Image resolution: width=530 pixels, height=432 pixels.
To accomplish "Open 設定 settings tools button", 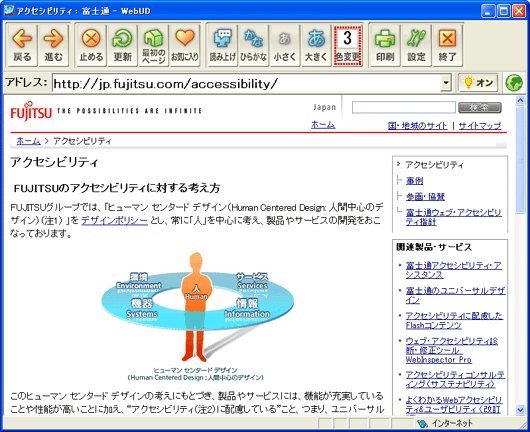I will pyautogui.click(x=416, y=45).
